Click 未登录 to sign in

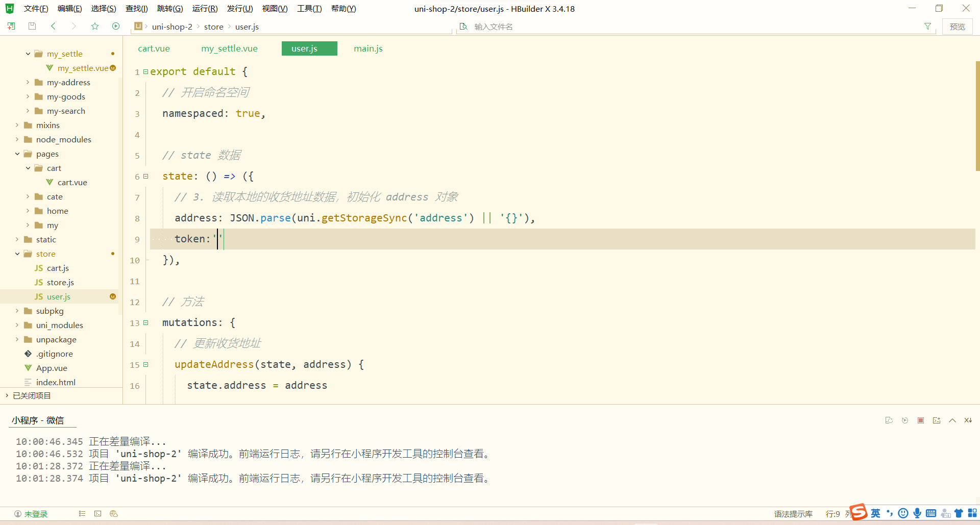(x=35, y=513)
